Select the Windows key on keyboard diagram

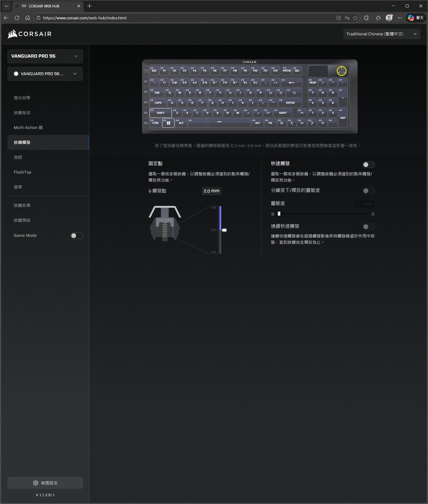168,123
